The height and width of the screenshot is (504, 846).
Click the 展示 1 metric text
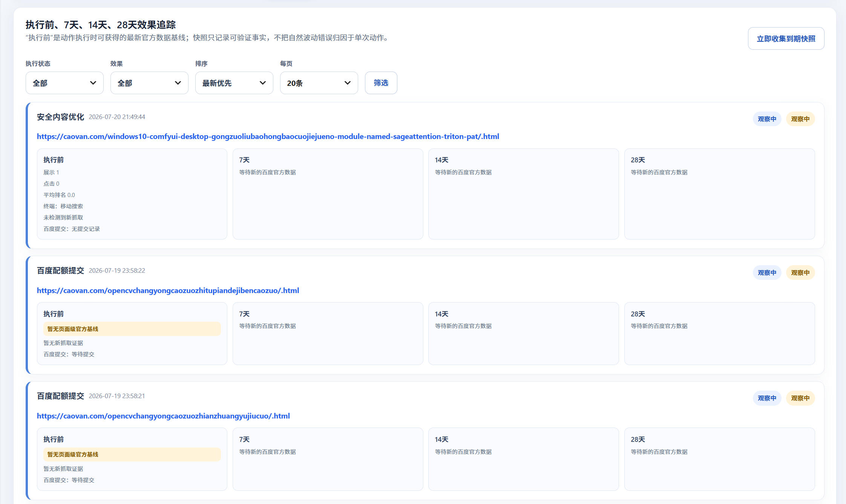51,173
